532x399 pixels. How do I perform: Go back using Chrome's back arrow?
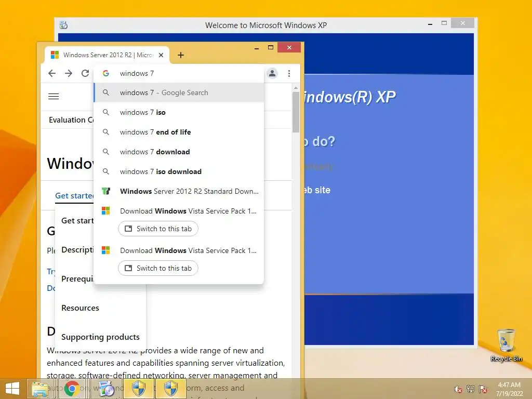tap(51, 73)
